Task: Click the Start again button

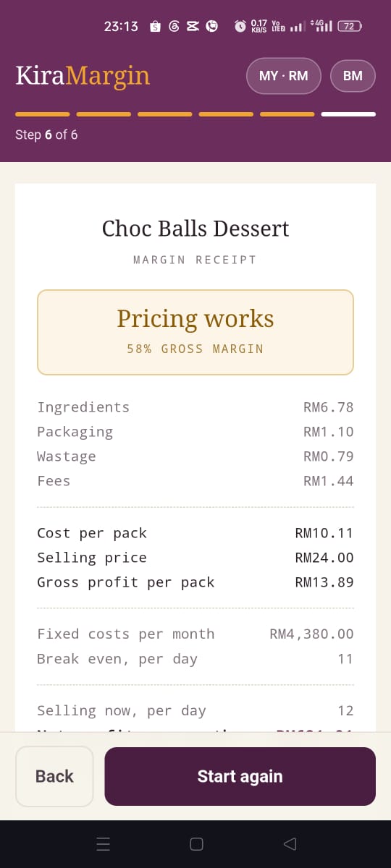Action: coord(240,776)
